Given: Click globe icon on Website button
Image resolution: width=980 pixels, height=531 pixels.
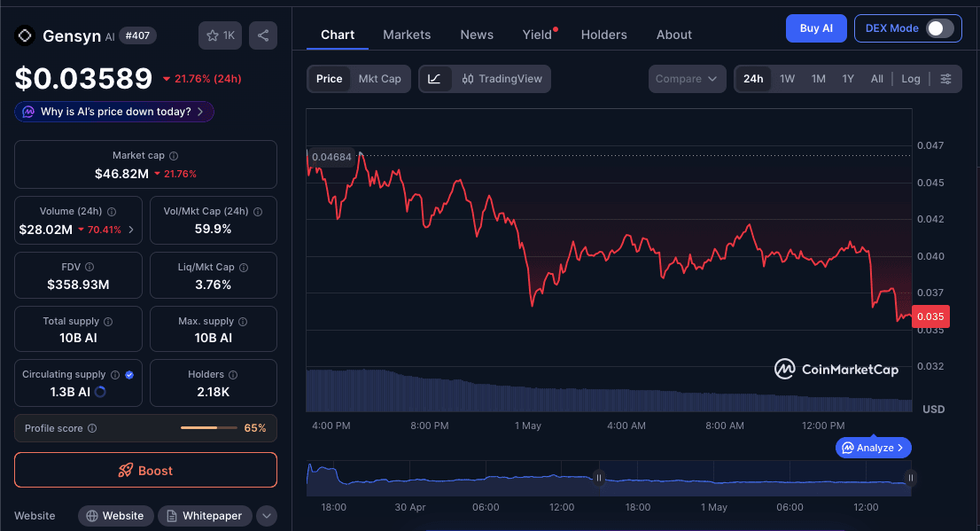Looking at the screenshot, I should [x=92, y=516].
